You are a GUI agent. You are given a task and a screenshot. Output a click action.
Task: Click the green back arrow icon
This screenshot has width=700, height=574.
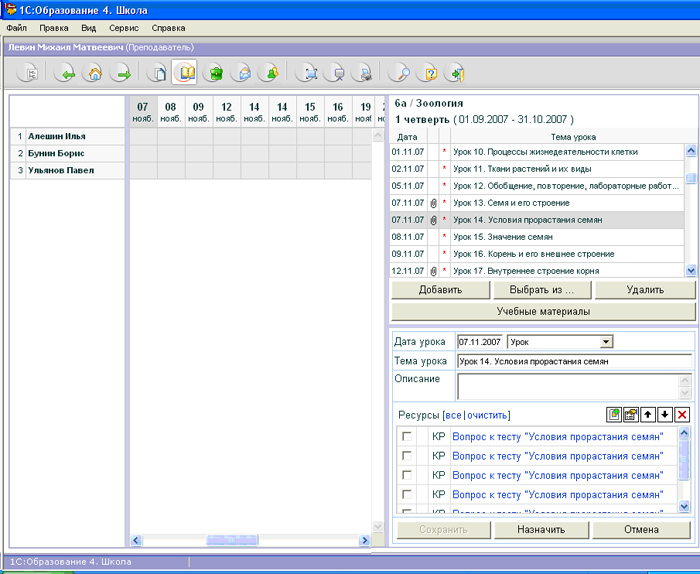coord(66,73)
